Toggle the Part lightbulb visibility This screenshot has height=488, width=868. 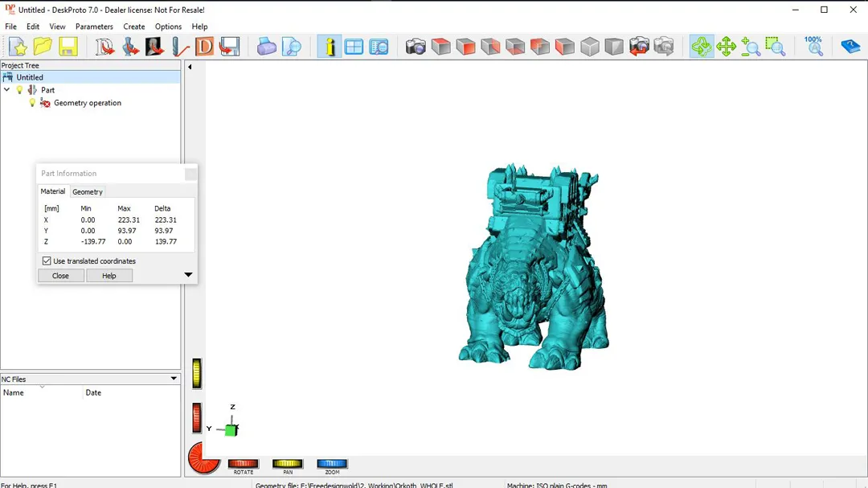coord(19,90)
